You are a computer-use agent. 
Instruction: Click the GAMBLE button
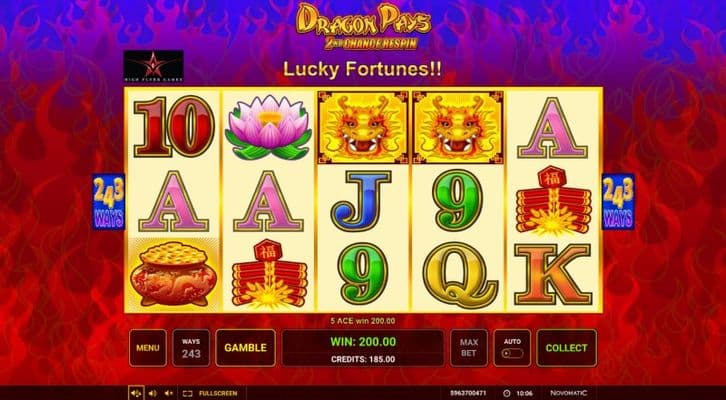pos(245,348)
